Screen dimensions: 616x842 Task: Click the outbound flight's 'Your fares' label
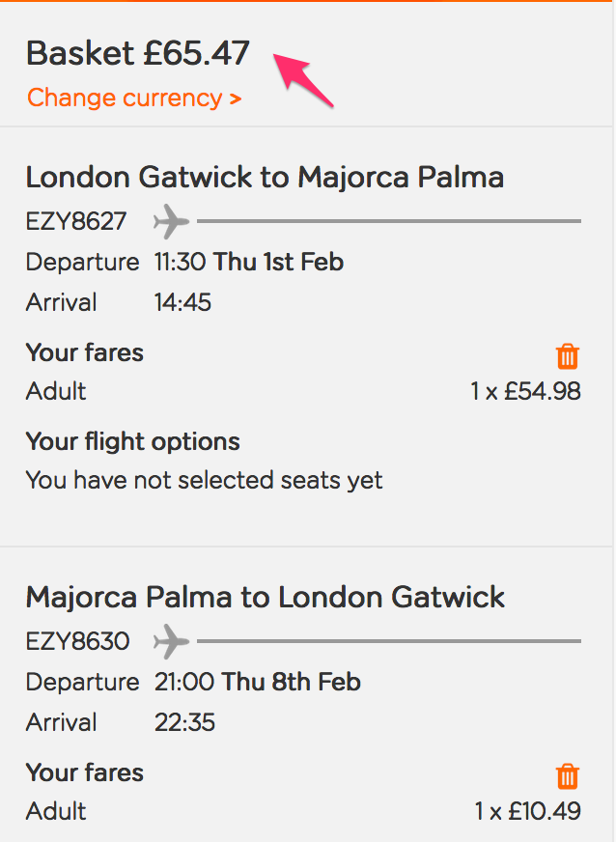click(84, 352)
